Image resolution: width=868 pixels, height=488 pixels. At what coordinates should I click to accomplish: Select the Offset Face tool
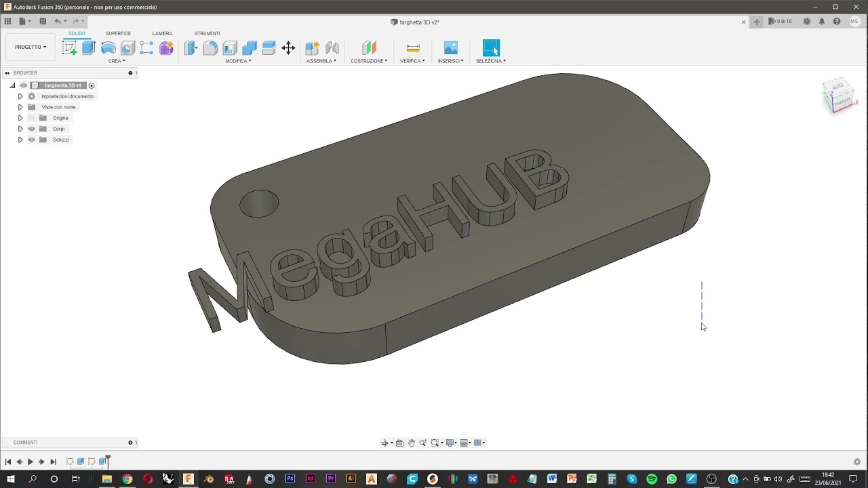(x=269, y=47)
